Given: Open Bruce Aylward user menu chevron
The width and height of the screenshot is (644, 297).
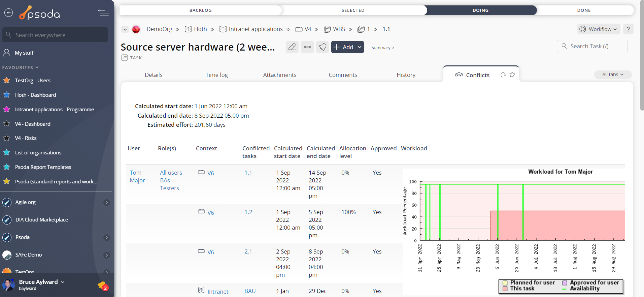Looking at the screenshot, I should [x=63, y=282].
